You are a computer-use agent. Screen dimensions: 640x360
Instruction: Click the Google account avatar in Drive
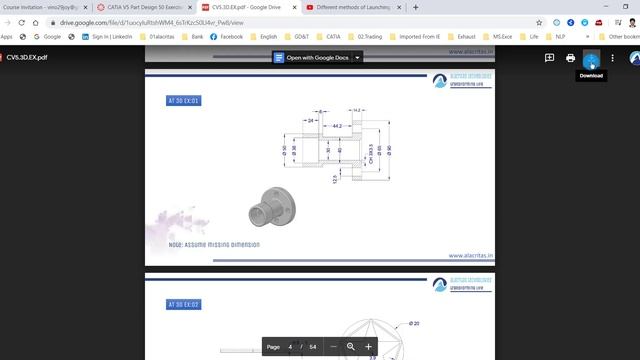coord(635,58)
